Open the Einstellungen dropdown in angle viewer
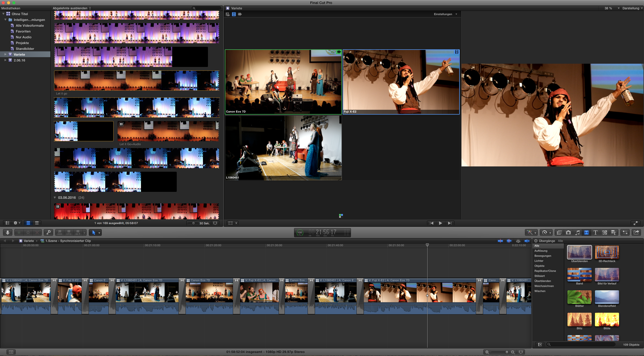Image resolution: width=644 pixels, height=356 pixels. click(x=445, y=14)
